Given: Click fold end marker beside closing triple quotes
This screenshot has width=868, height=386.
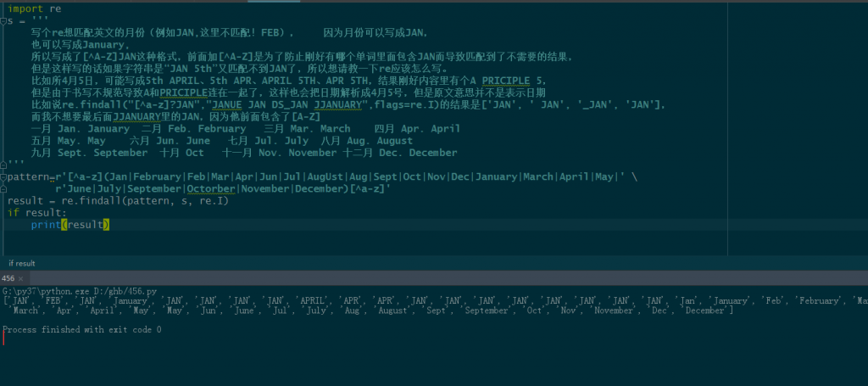Looking at the screenshot, I should tap(3, 165).
